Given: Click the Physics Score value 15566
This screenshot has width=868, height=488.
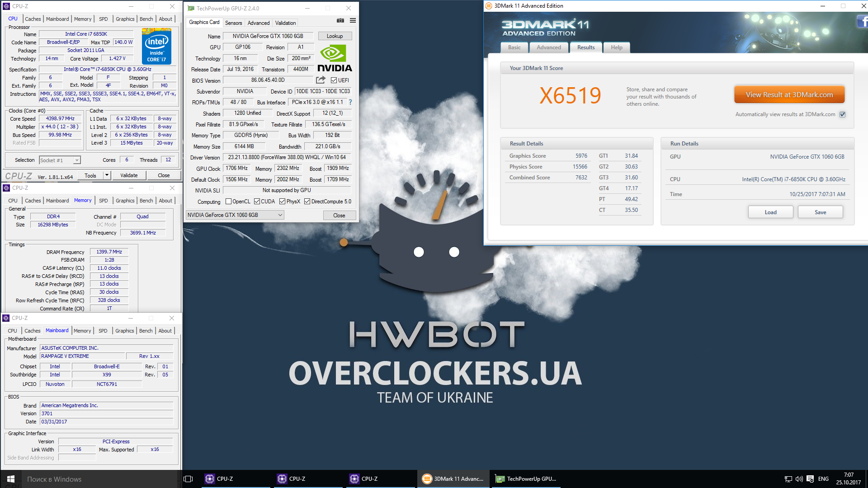Looking at the screenshot, I should click(580, 167).
